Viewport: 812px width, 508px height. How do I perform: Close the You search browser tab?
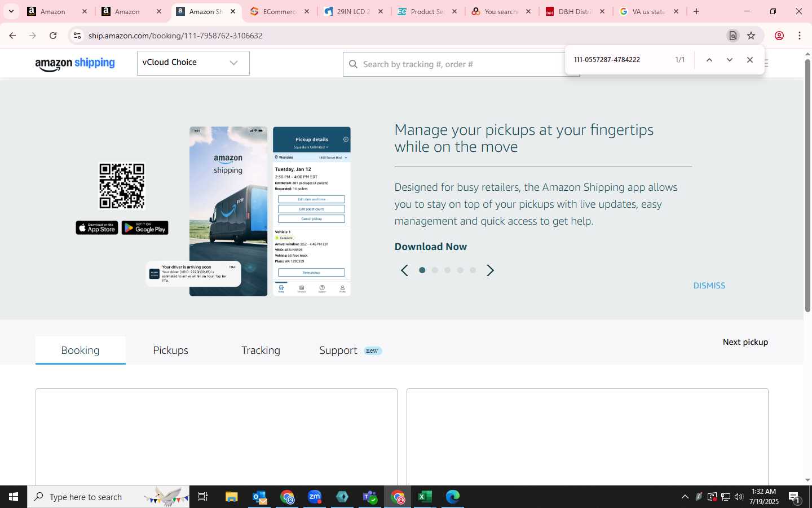pyautogui.click(x=528, y=11)
